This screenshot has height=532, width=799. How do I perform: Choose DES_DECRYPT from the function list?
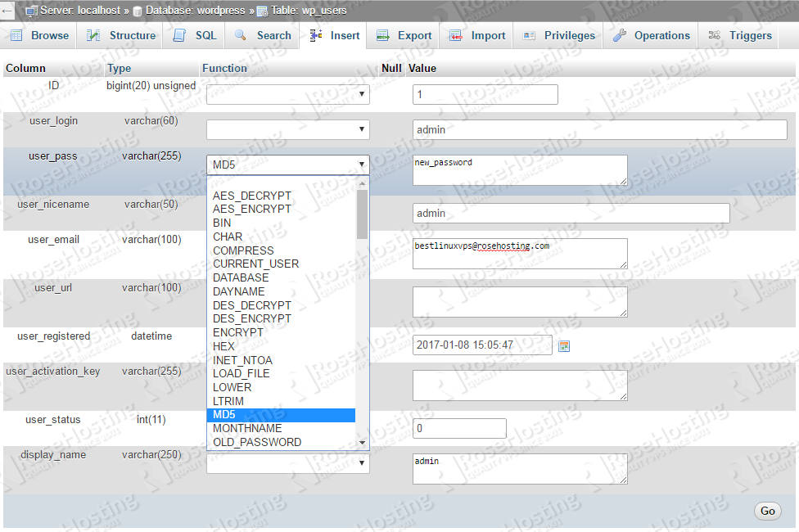click(281, 305)
